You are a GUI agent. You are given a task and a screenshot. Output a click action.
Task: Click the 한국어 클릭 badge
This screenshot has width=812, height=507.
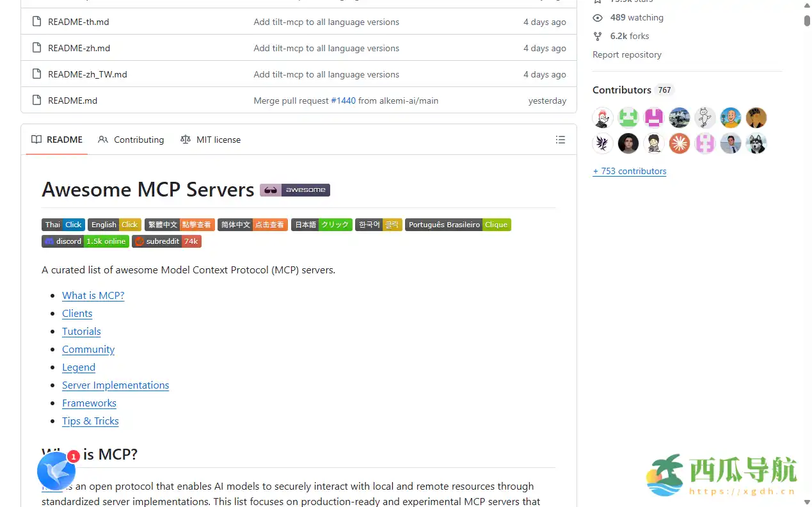[378, 225]
